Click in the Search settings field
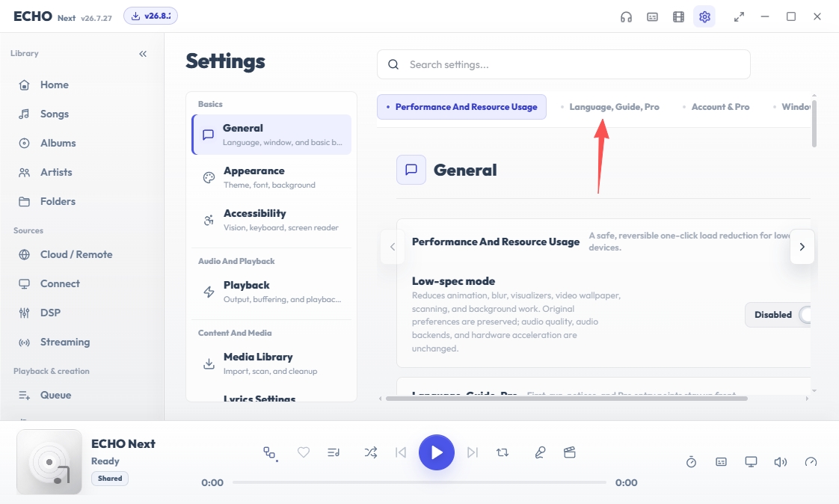 [x=563, y=64]
